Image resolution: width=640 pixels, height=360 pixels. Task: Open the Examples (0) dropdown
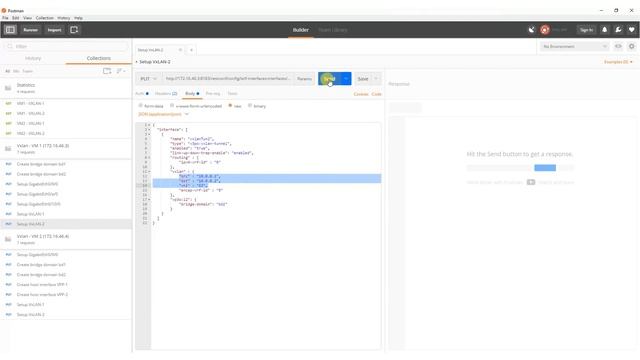click(618, 62)
